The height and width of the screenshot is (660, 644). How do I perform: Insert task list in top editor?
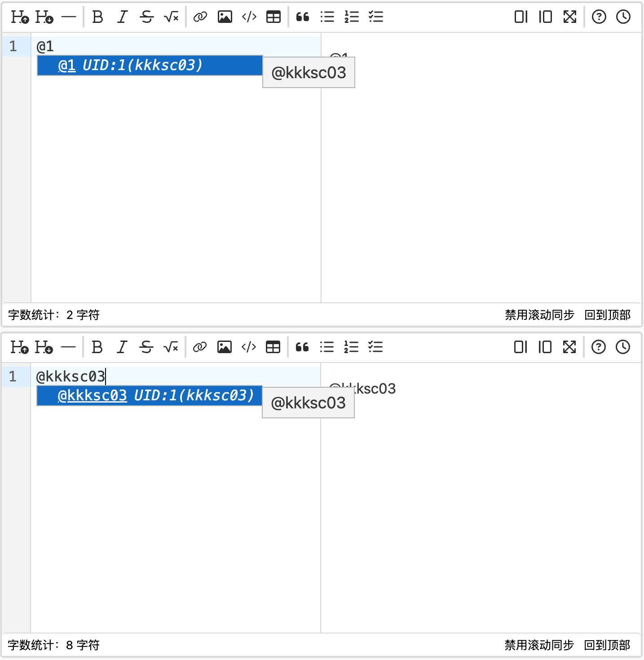[x=376, y=17]
